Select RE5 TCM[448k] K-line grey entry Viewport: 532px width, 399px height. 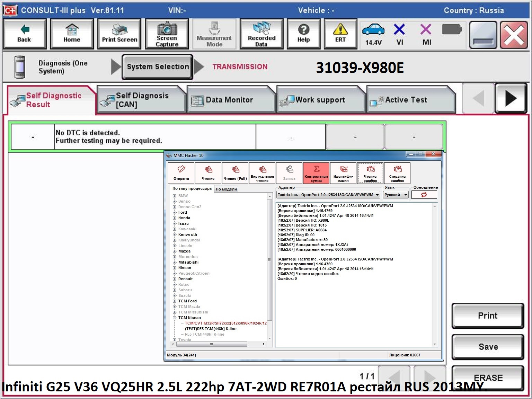(x=204, y=334)
